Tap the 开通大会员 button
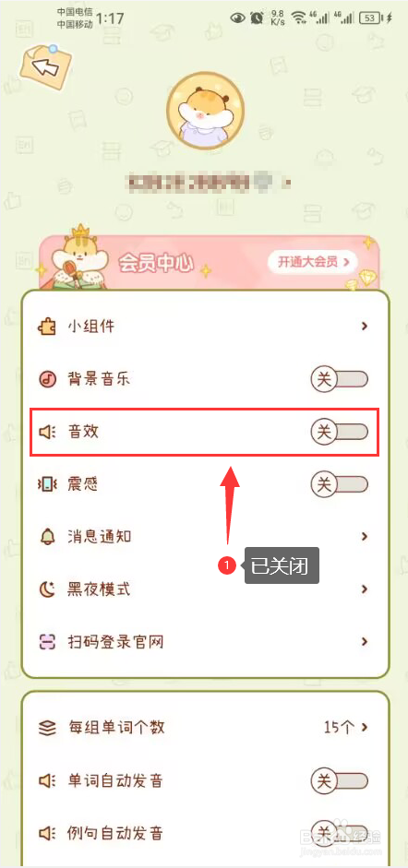 pyautogui.click(x=313, y=262)
